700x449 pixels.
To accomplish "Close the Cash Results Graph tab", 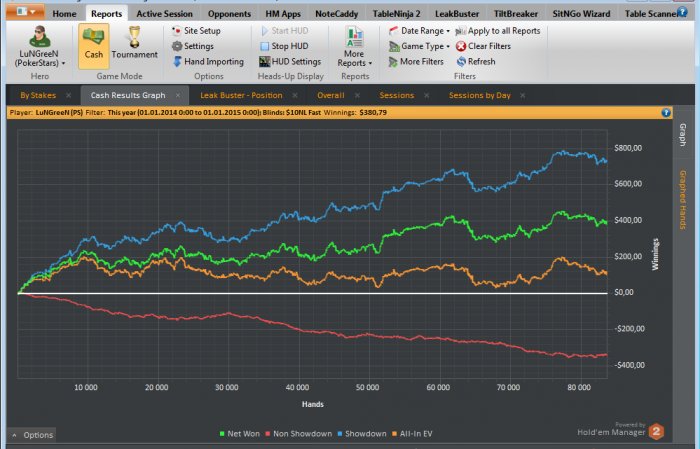I will (x=178, y=96).
